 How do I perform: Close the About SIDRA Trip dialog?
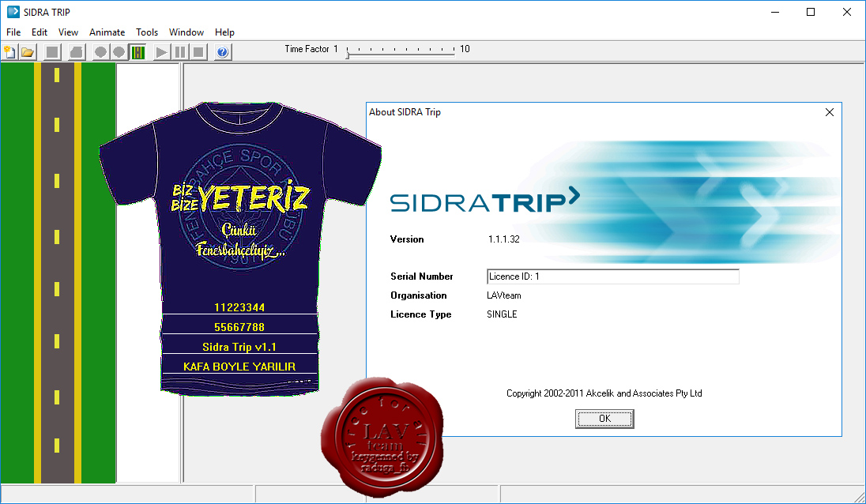829,112
